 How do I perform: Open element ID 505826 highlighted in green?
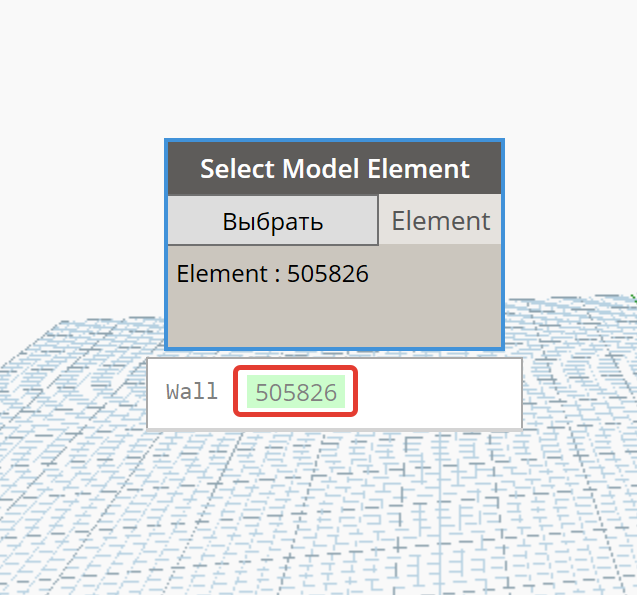click(x=296, y=392)
